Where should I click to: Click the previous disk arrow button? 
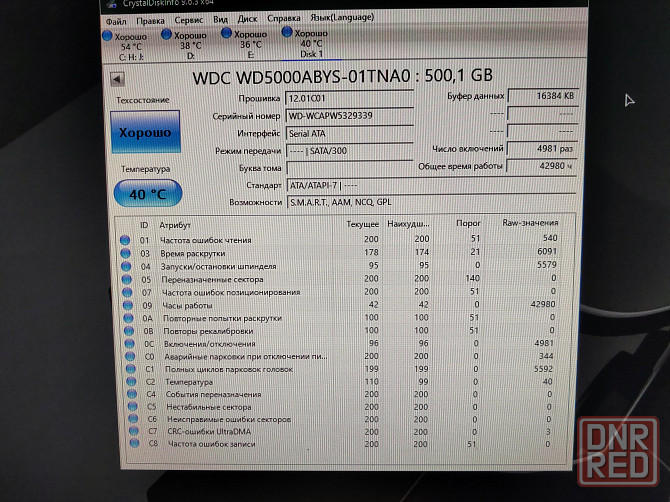[117, 79]
